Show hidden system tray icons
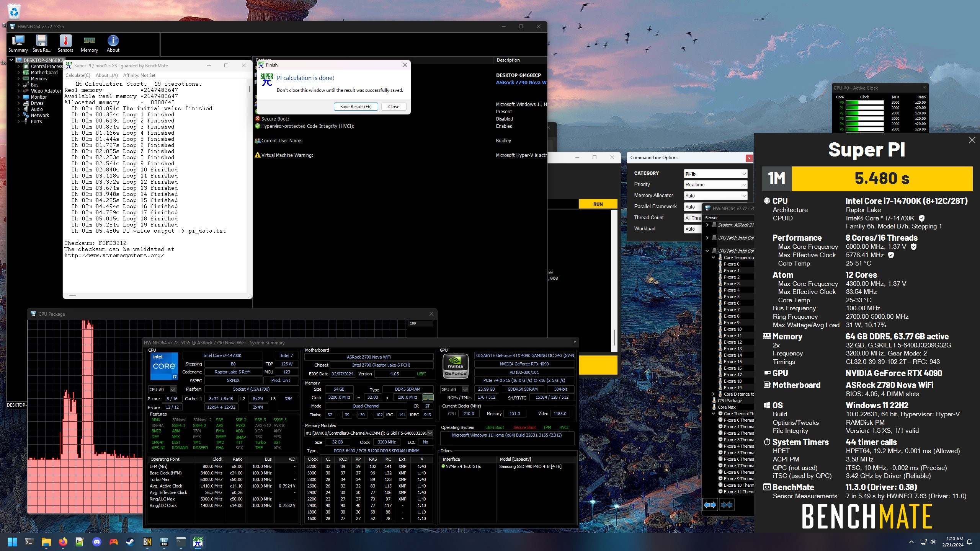 911,542
